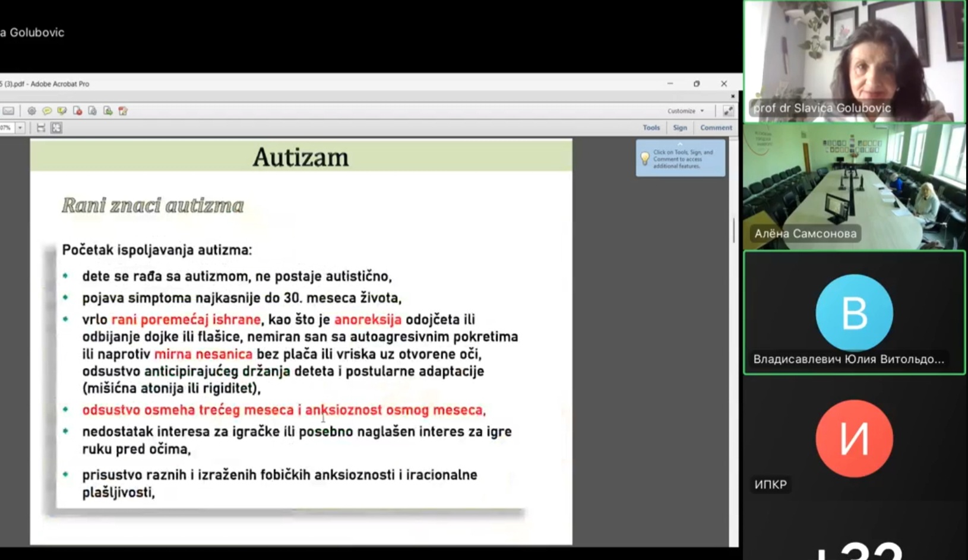This screenshot has height=560, width=968.
Task: Select the highlight text tool icon
Action: point(62,111)
